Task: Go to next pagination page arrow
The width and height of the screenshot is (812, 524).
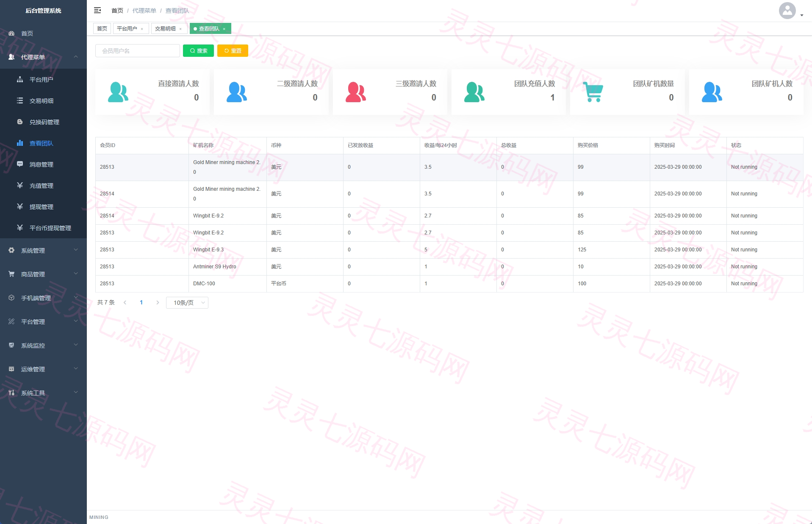Action: tap(158, 302)
